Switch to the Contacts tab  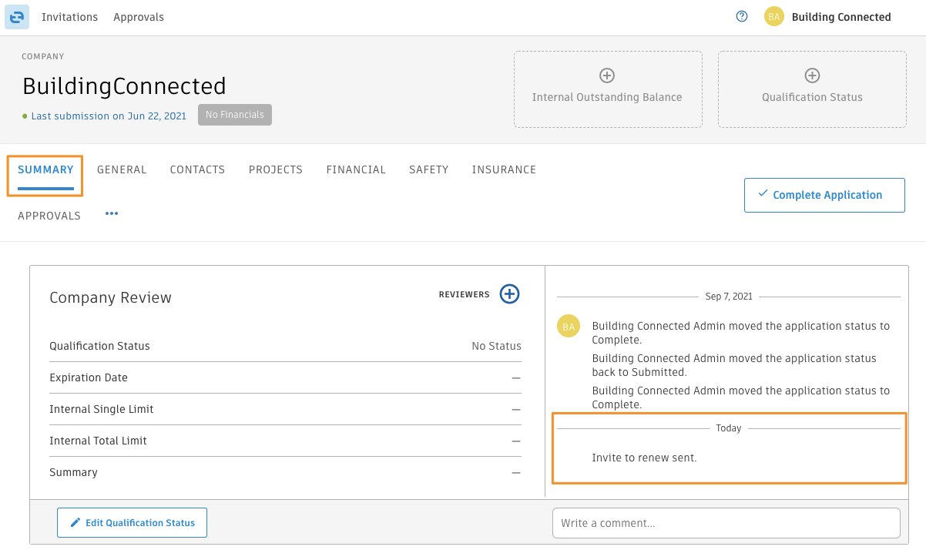[197, 169]
